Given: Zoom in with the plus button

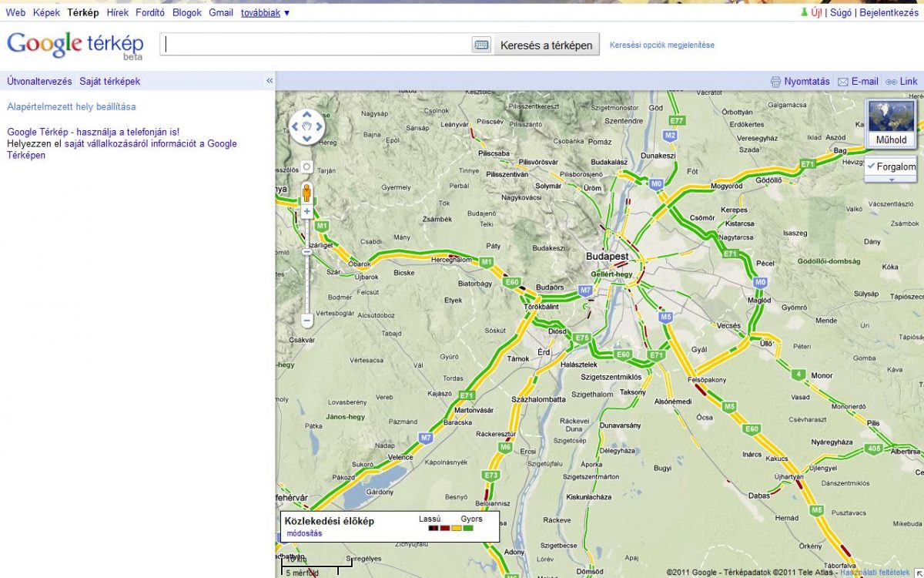Looking at the screenshot, I should (306, 211).
